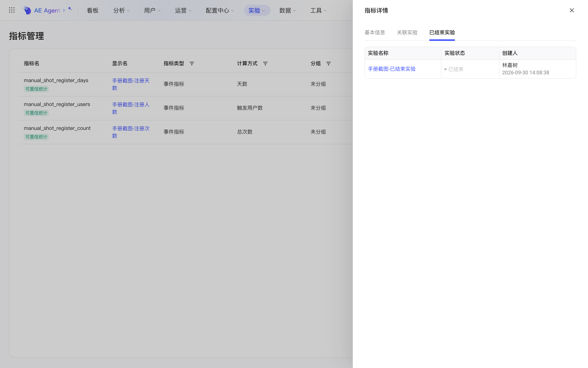Viewport: 588px width, 368px height.
Task: Click the 实验名称 column header
Action: pyautogui.click(x=378, y=53)
